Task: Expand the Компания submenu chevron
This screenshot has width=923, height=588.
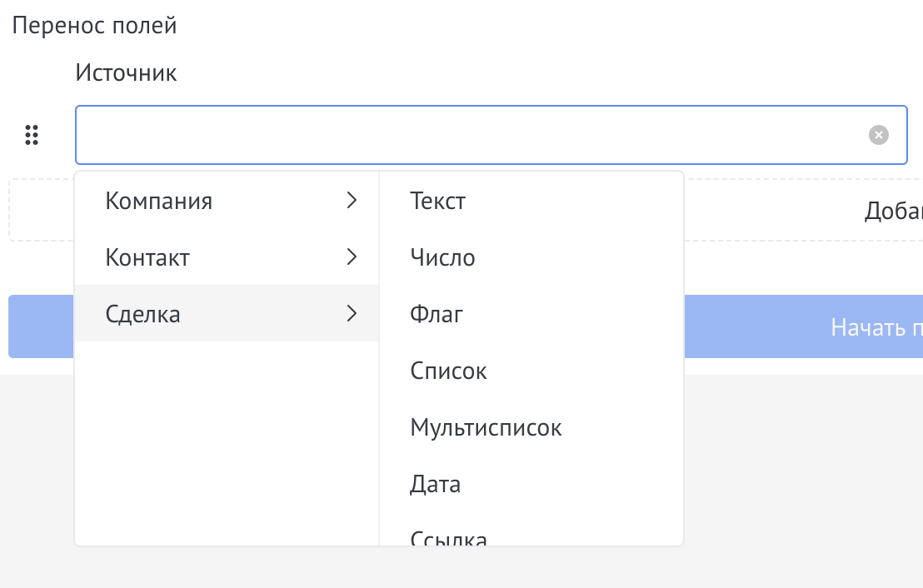Action: (x=352, y=200)
